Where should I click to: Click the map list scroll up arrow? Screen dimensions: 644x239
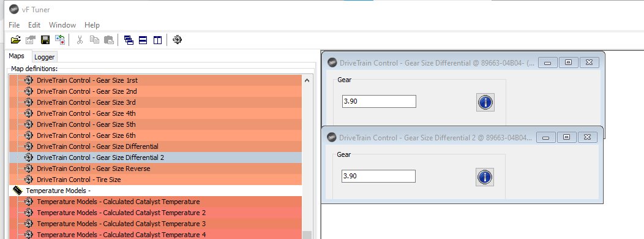[307, 81]
